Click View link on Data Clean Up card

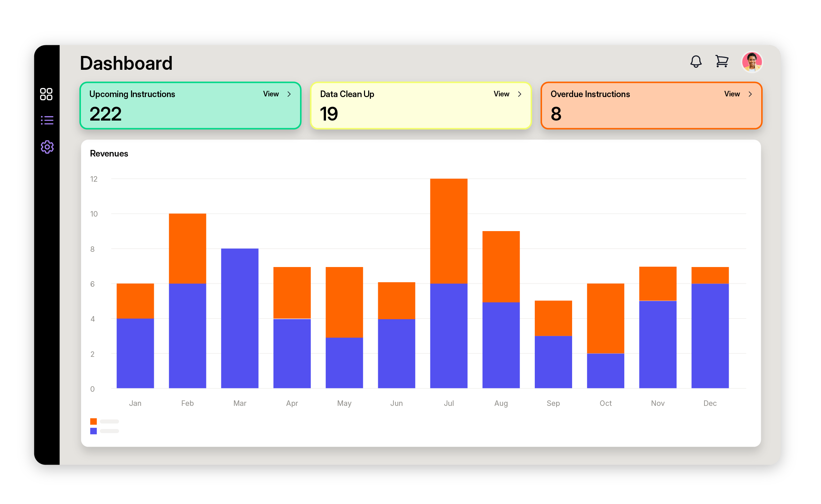[x=501, y=94]
